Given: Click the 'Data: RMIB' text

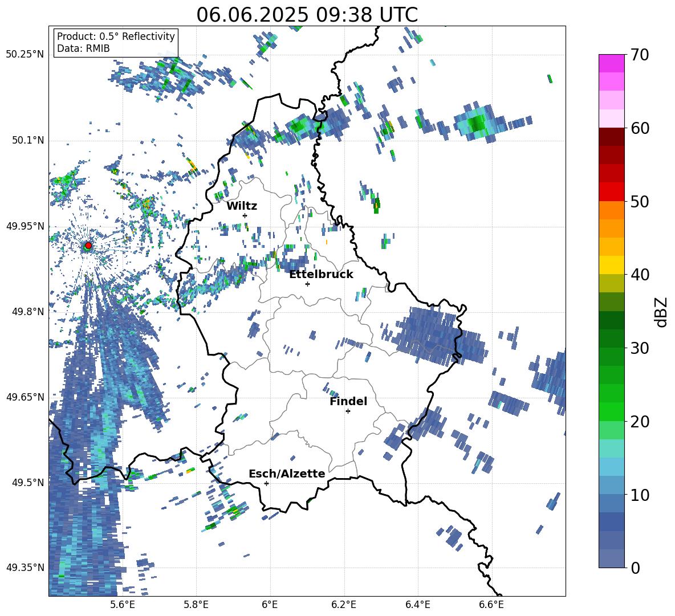Looking at the screenshot, I should coord(83,48).
